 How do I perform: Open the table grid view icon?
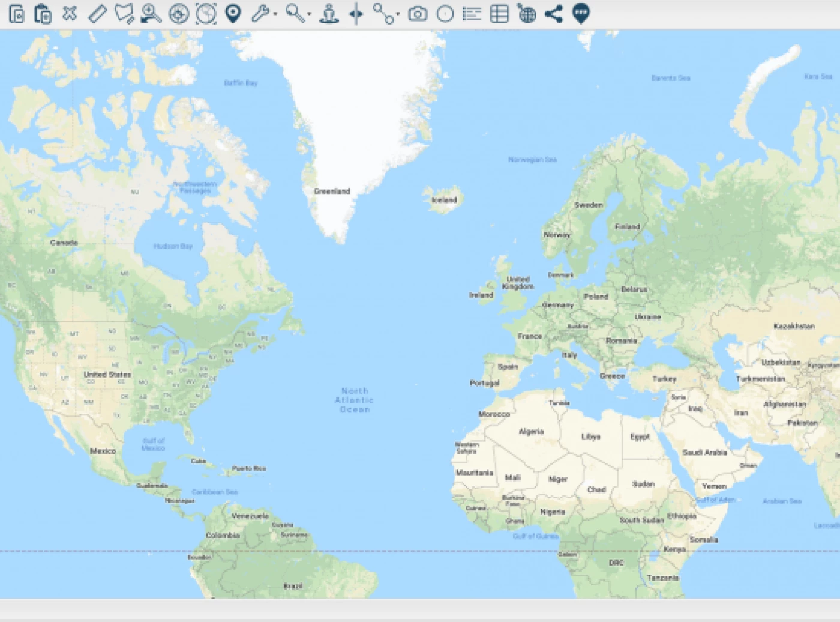pyautogui.click(x=499, y=13)
